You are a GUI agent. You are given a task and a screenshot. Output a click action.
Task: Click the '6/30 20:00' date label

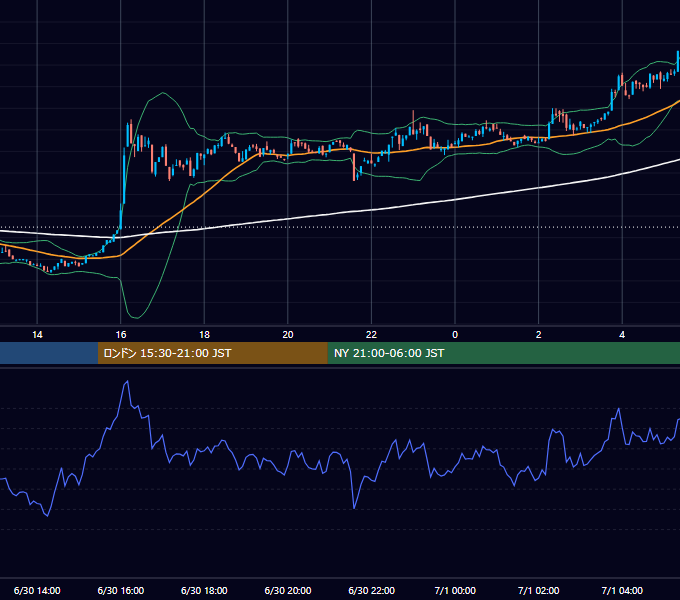click(288, 590)
